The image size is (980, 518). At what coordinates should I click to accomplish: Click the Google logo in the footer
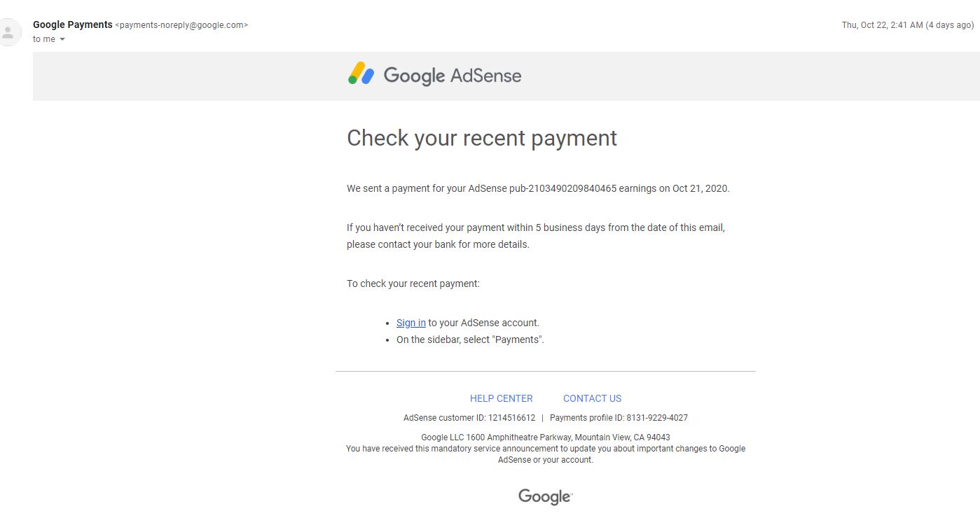point(545,497)
